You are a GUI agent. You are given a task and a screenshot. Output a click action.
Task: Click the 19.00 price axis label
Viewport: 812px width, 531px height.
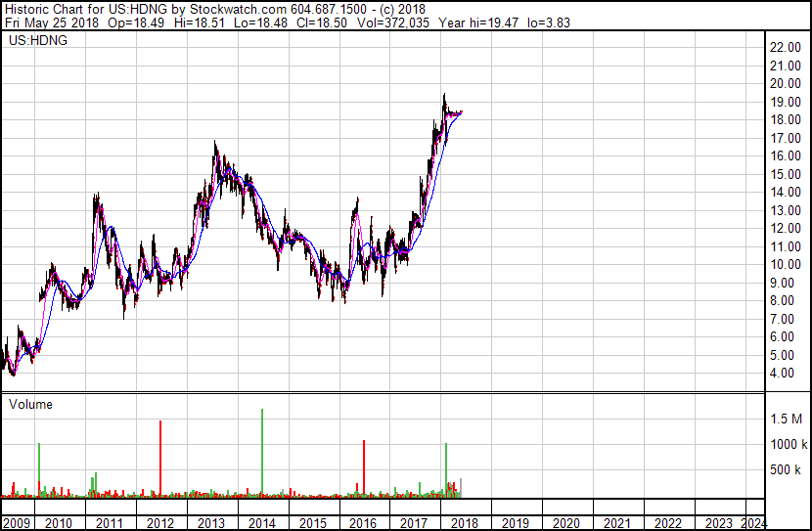786,102
